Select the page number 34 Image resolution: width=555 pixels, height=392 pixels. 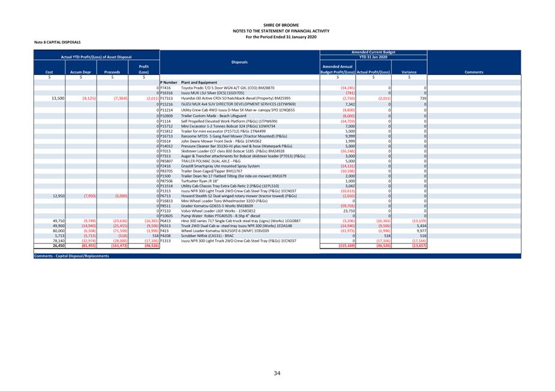277,373
